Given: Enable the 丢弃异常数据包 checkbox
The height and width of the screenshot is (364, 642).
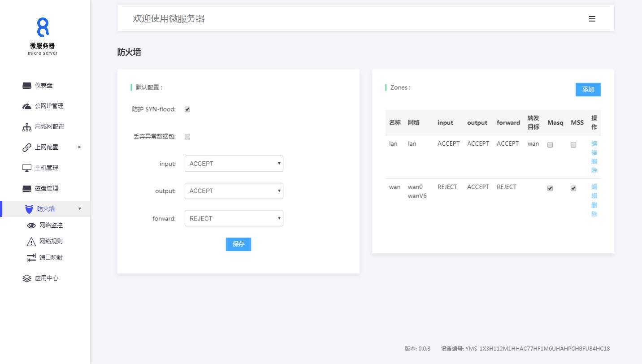Looking at the screenshot, I should pos(187,137).
